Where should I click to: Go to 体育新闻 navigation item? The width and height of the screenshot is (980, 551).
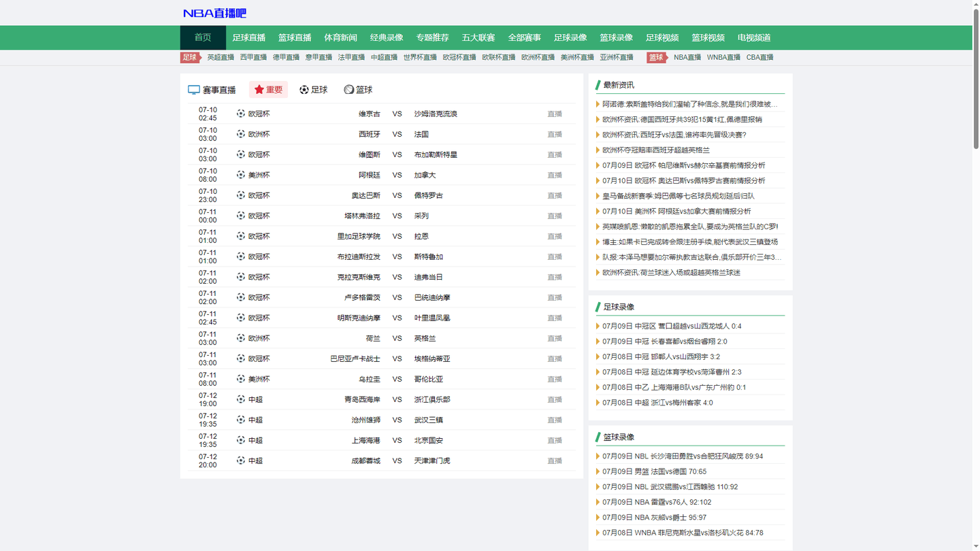[x=340, y=37]
